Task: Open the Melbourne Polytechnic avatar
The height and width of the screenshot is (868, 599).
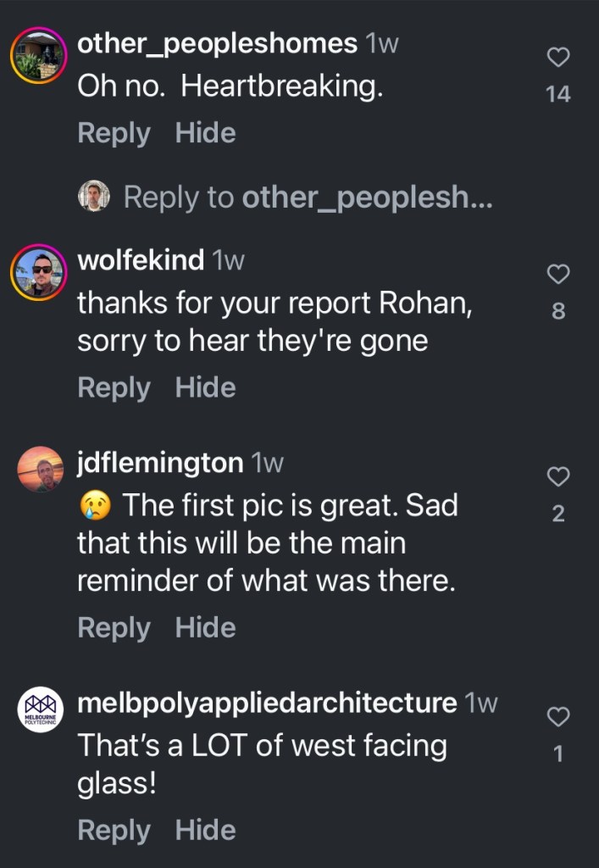Action: point(41,709)
